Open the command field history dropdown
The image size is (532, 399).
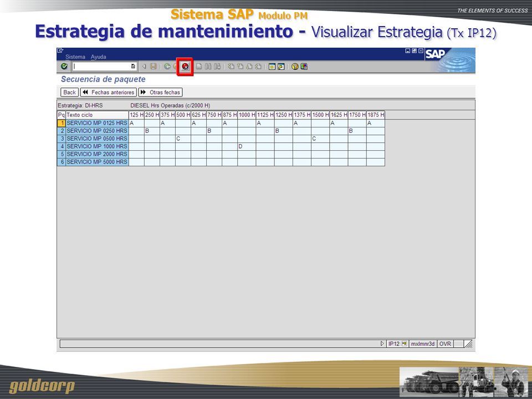133,66
